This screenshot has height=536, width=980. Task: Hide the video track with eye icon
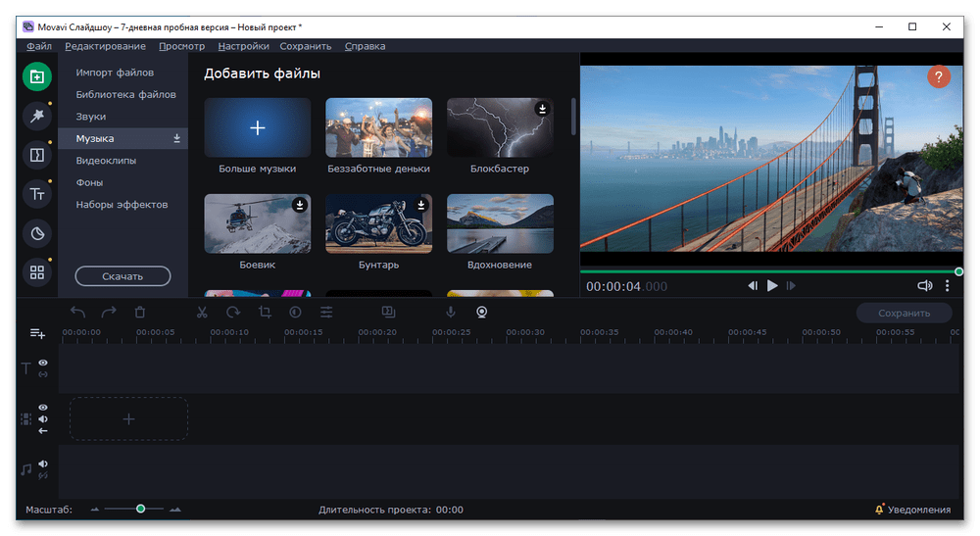[43, 407]
